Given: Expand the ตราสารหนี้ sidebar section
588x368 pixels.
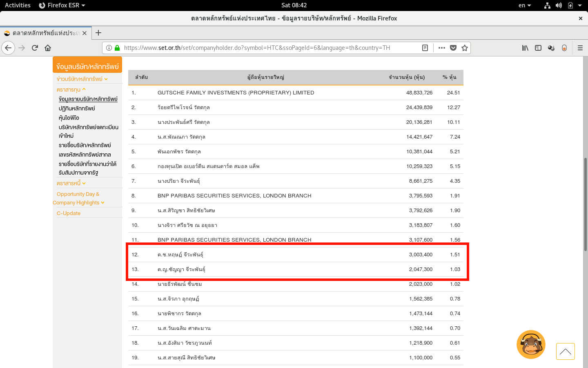Looking at the screenshot, I should (71, 183).
